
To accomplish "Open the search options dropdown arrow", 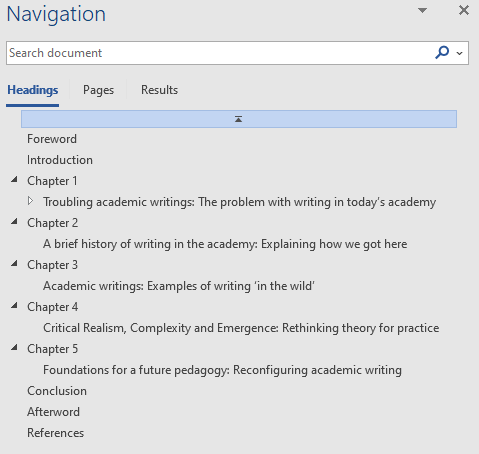I will point(460,53).
